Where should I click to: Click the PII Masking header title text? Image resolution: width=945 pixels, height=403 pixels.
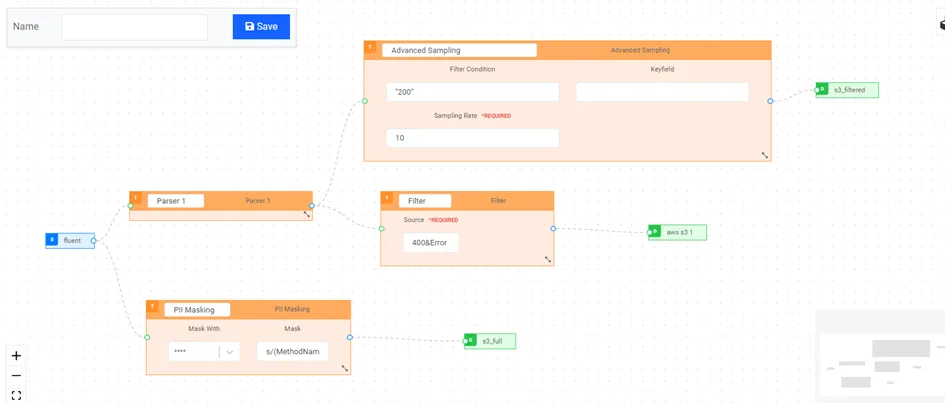tap(292, 309)
